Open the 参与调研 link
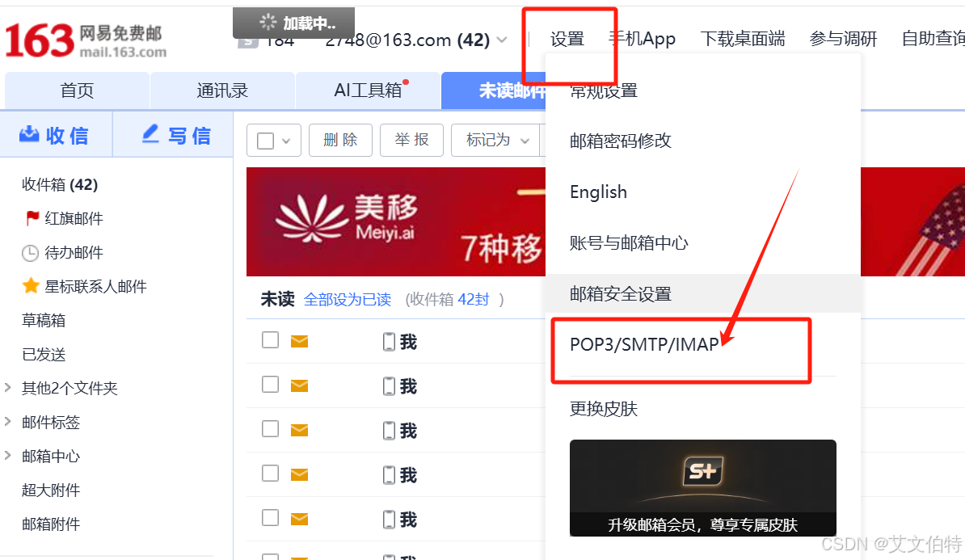This screenshot has height=560, width=965. [x=843, y=40]
